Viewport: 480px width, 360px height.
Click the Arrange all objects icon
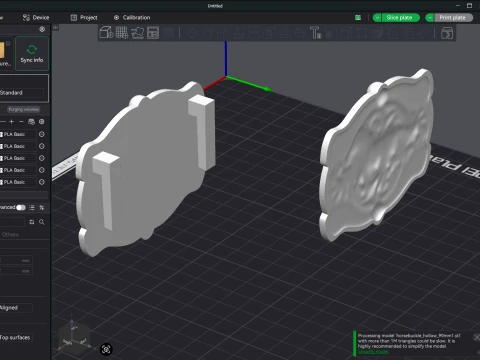(x=153, y=33)
